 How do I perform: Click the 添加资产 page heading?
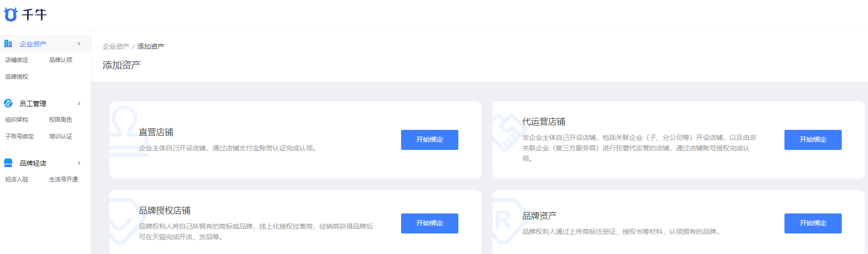(x=122, y=65)
